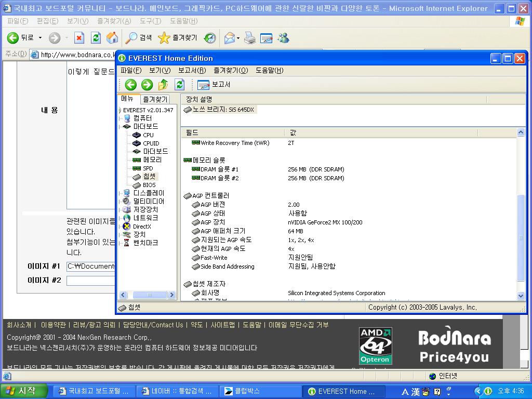Click image #1 file path field
The image size is (532, 399).
[x=90, y=267]
